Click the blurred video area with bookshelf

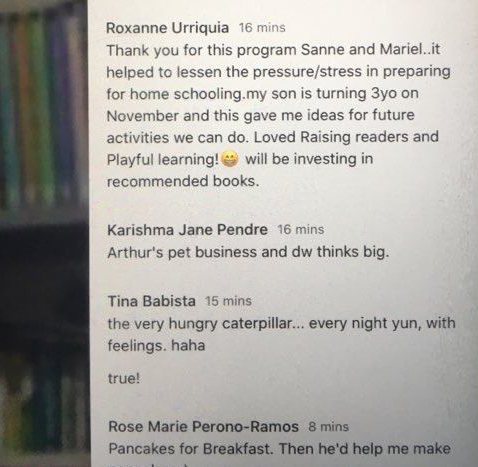click(x=45, y=233)
